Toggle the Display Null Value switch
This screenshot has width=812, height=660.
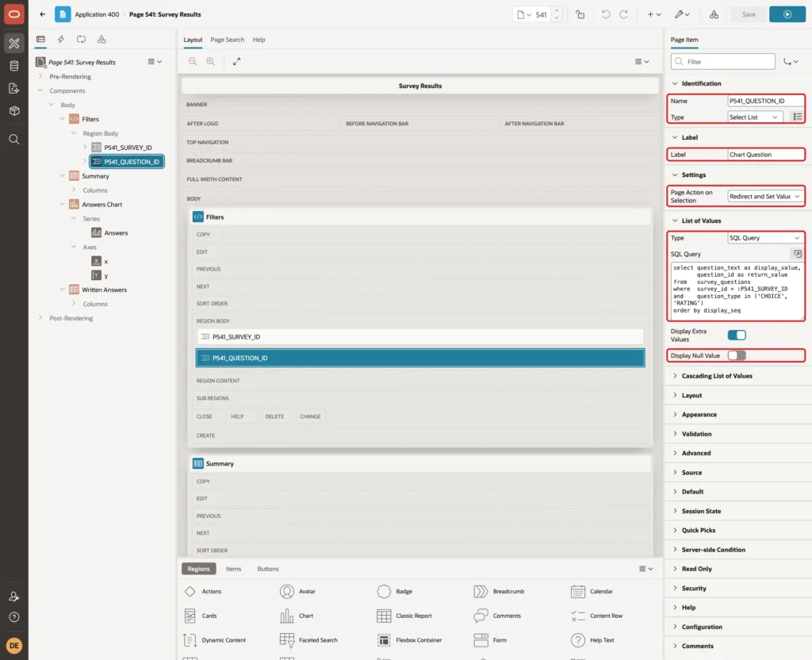(737, 355)
